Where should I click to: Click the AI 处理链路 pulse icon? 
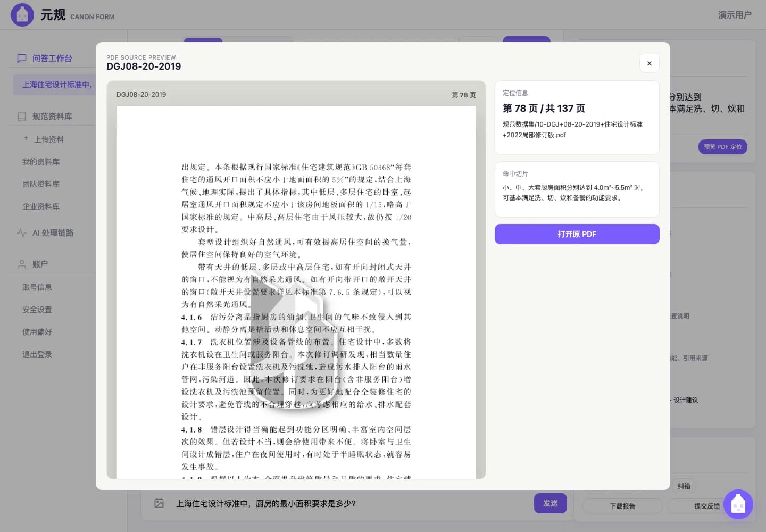coord(22,233)
